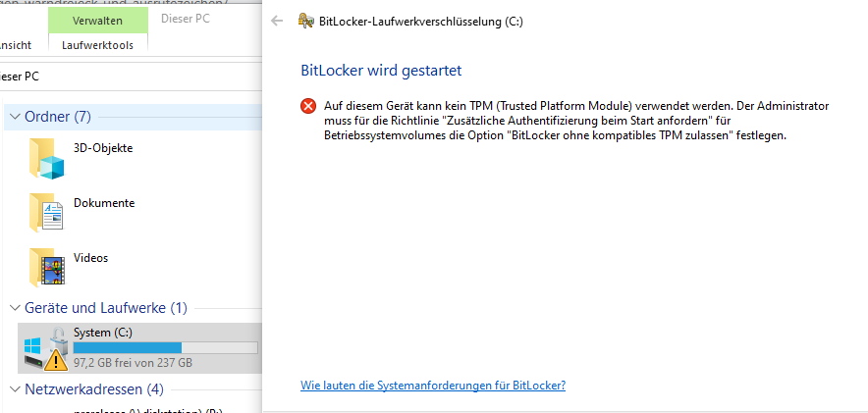Click 'Netzwerkadressen (4)' header text
868x413 pixels.
tap(94, 389)
